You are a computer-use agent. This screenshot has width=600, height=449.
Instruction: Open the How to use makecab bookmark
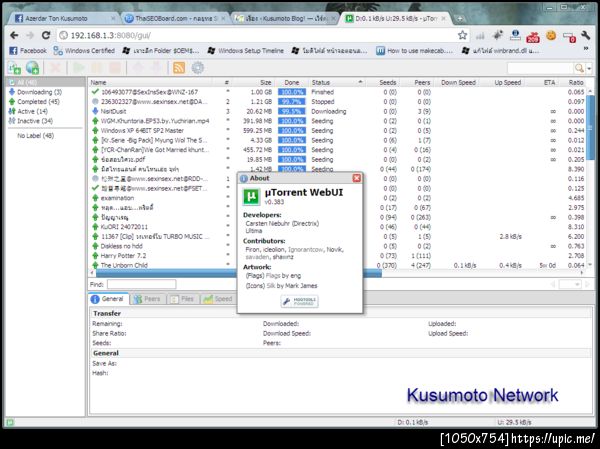414,51
